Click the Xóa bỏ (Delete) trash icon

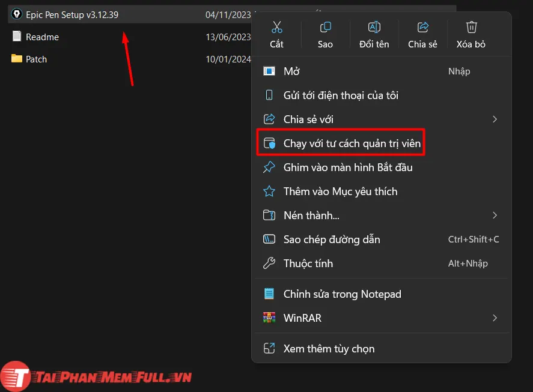coord(471,26)
